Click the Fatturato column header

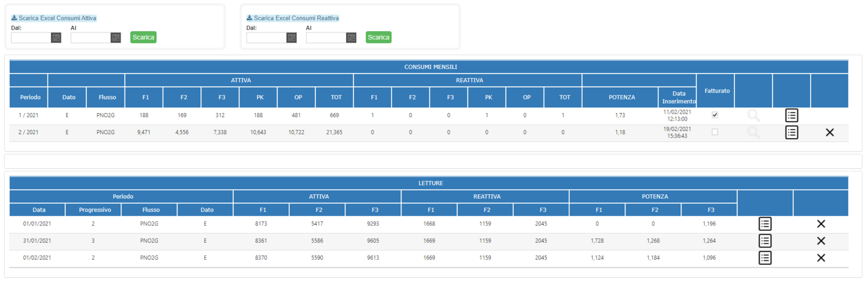pyautogui.click(x=718, y=91)
